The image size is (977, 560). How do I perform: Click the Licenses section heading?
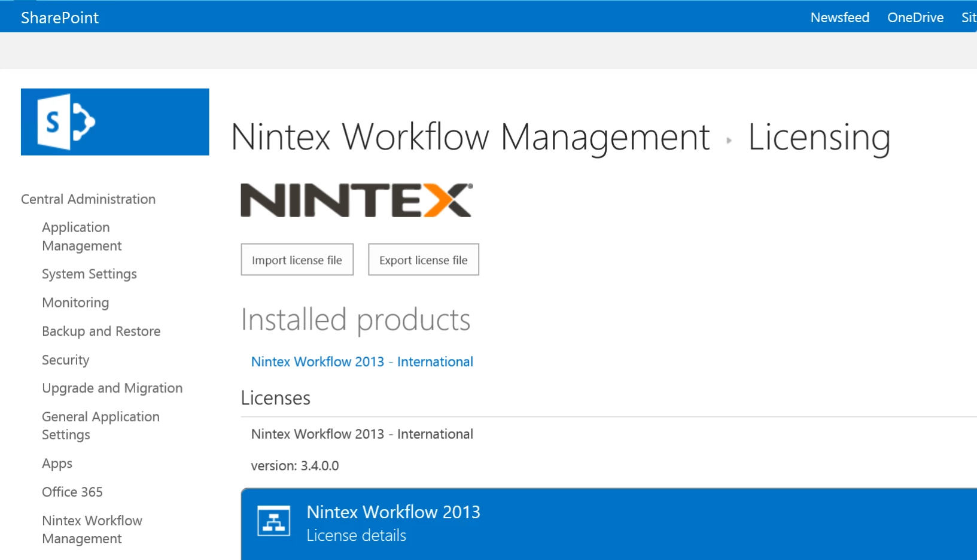tap(276, 398)
